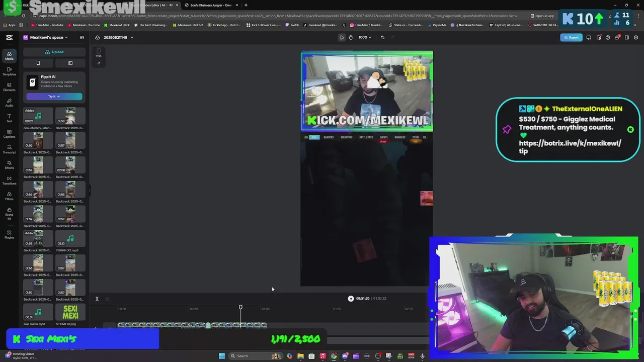Click the split clip tool in timeline
644x362 pixels.
97,299
